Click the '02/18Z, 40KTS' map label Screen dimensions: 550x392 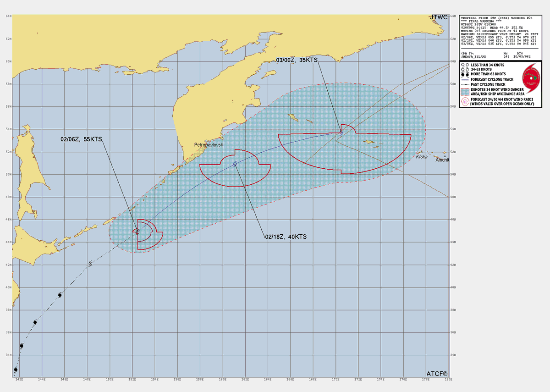click(x=286, y=237)
